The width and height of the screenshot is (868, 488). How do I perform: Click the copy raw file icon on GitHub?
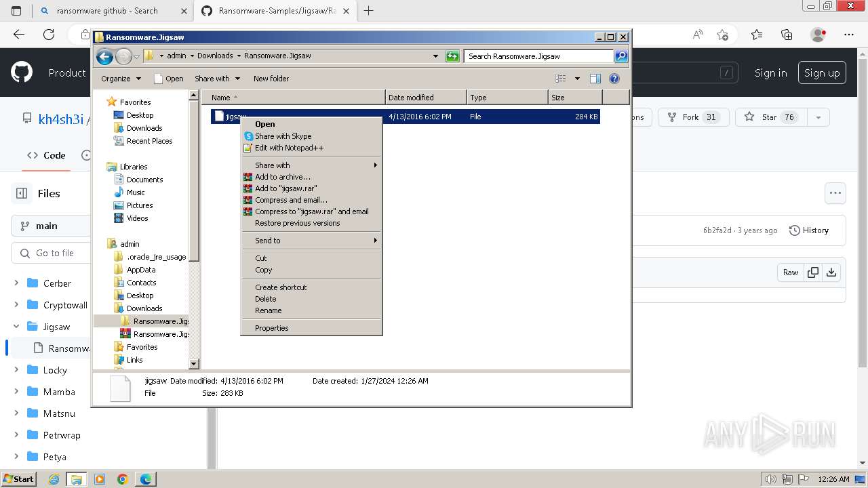(x=812, y=272)
